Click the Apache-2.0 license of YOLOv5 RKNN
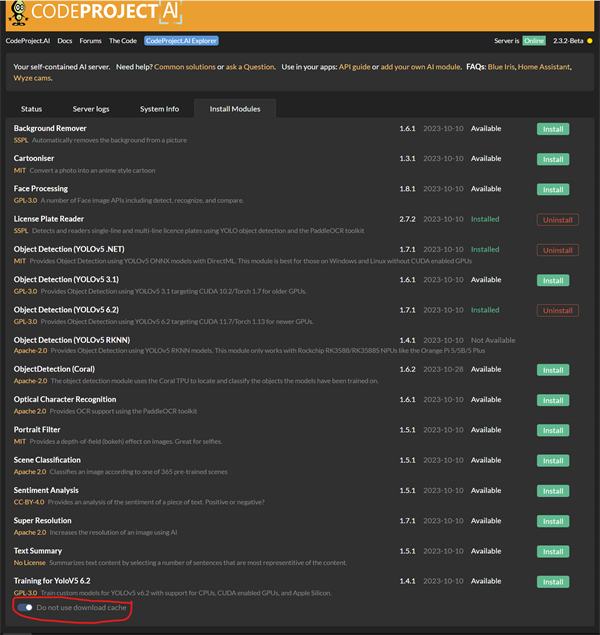The image size is (600, 635). click(x=30, y=351)
